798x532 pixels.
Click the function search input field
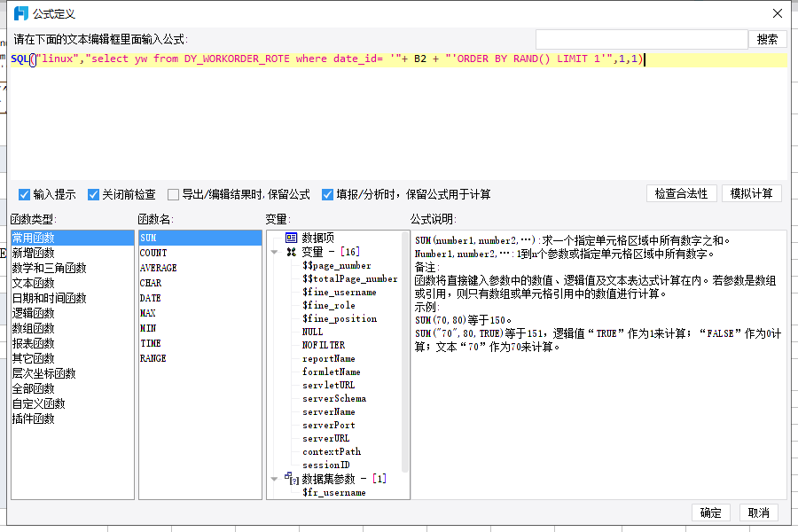(x=642, y=39)
